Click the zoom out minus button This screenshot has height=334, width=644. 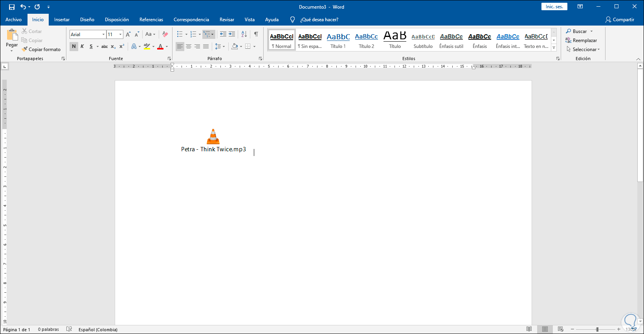coord(572,329)
